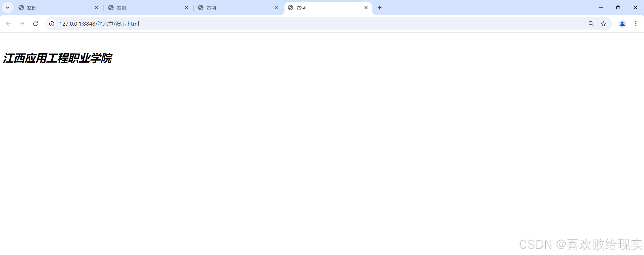644x255 pixels.
Task: Open the user profile icon
Action: [622, 24]
